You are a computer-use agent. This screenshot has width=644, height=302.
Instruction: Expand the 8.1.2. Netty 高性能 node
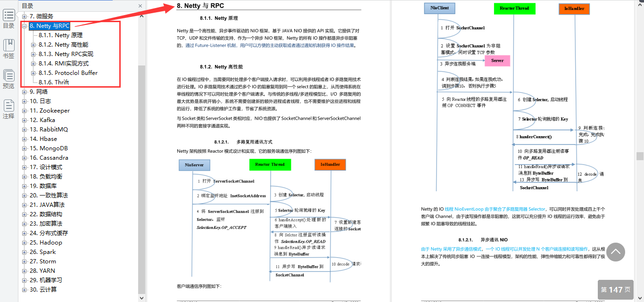[x=33, y=45]
